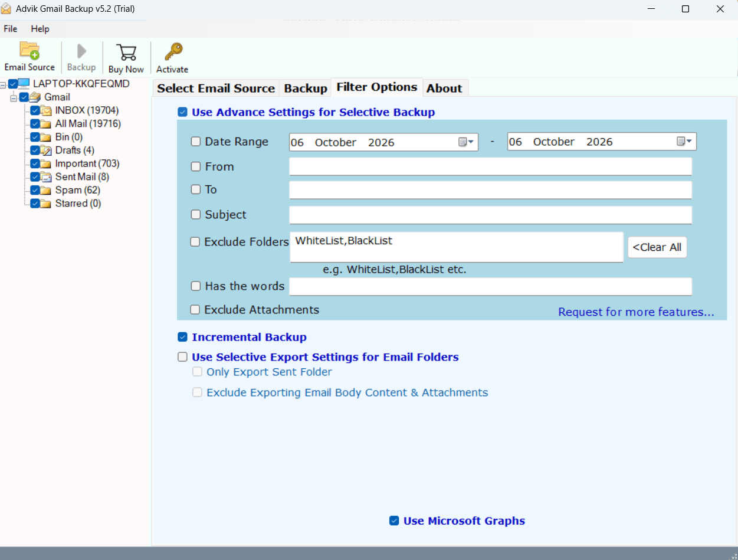Open the File menu

point(11,29)
